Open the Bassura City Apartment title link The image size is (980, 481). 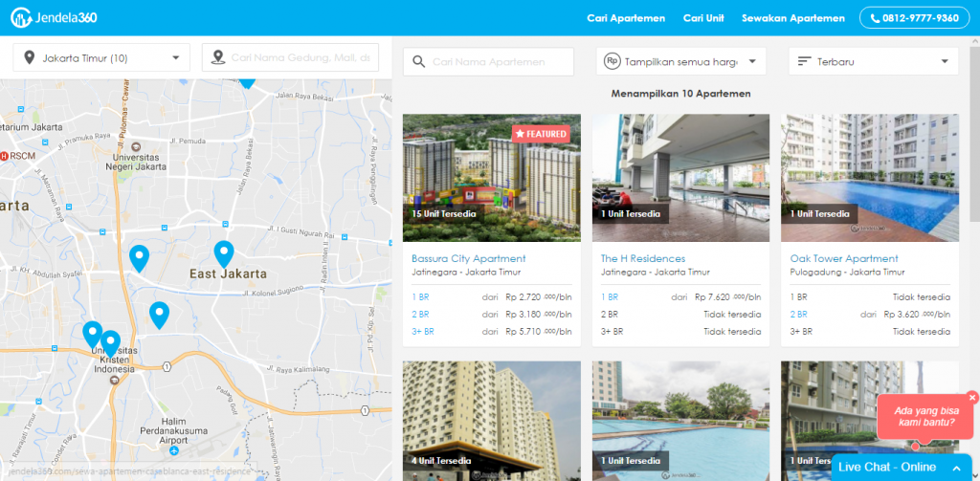(469, 258)
